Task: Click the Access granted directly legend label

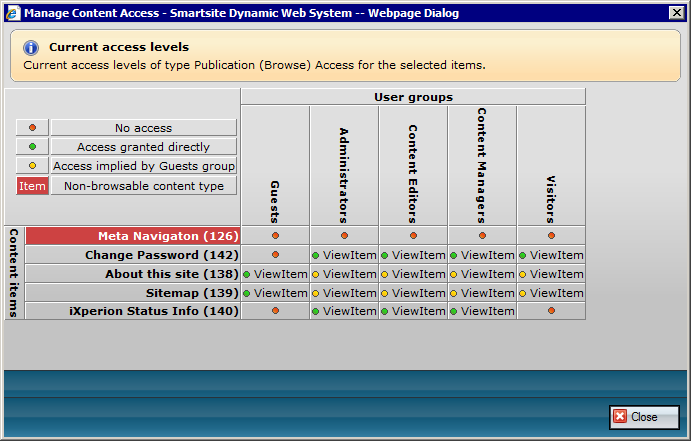Action: [144, 147]
